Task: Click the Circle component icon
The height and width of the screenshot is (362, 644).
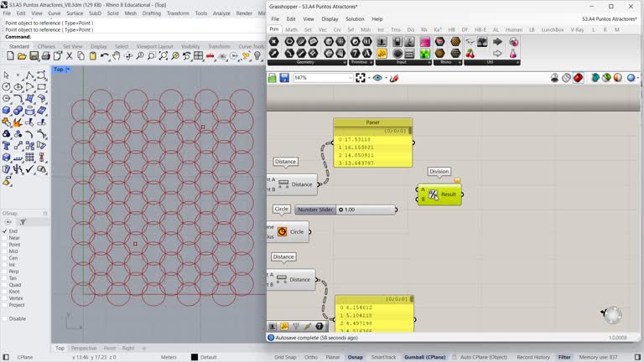Action: pyautogui.click(x=283, y=232)
